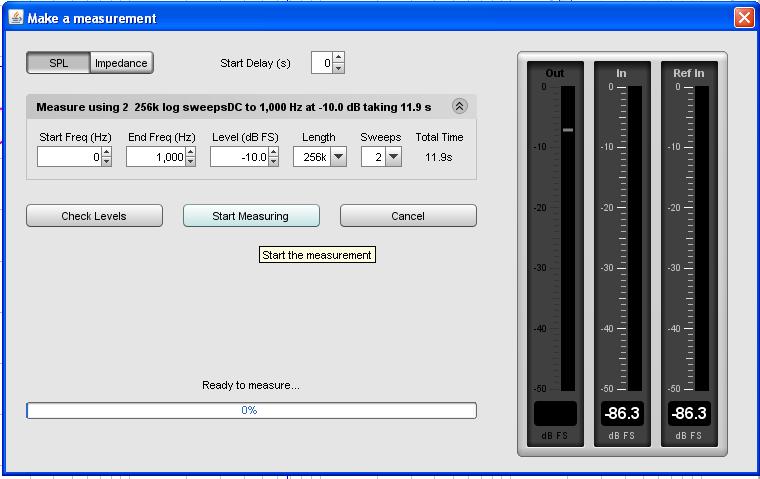Lower Level with down arrow
Viewport: 760px width, 479px height.
coord(273,162)
